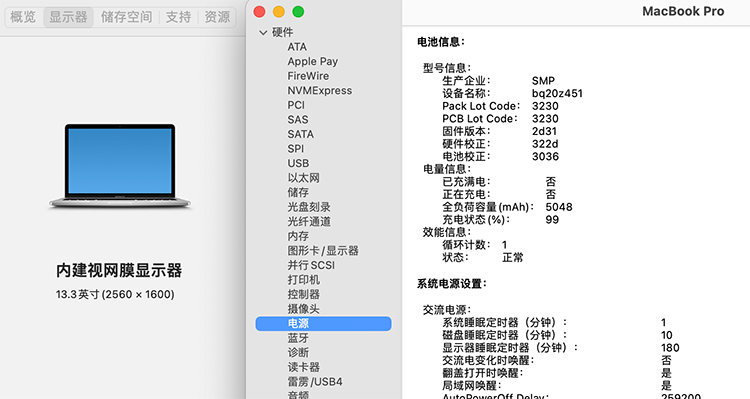Click the Pack Lot Code label

tap(481, 106)
